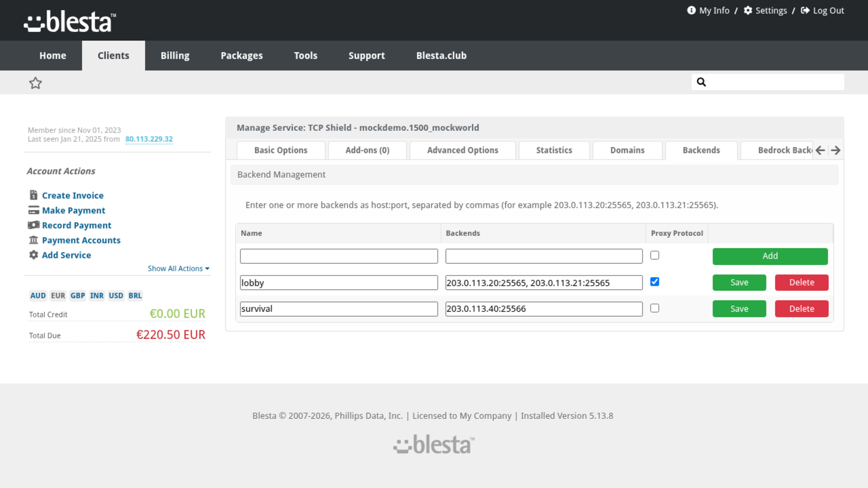
Task: Click the survival name input field
Action: [339, 309]
